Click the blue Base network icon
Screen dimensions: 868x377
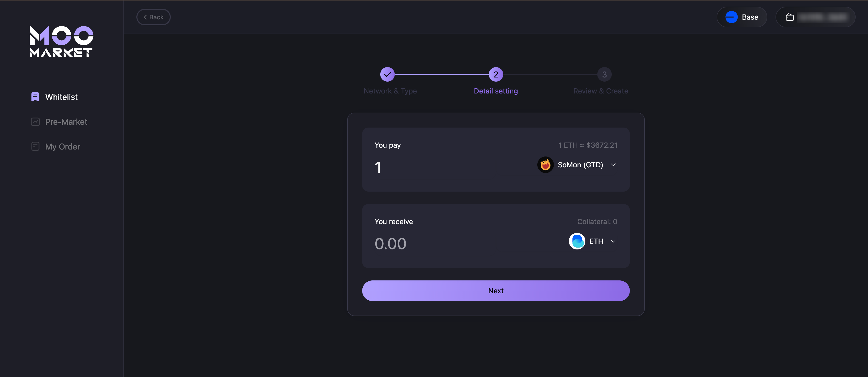point(731,17)
